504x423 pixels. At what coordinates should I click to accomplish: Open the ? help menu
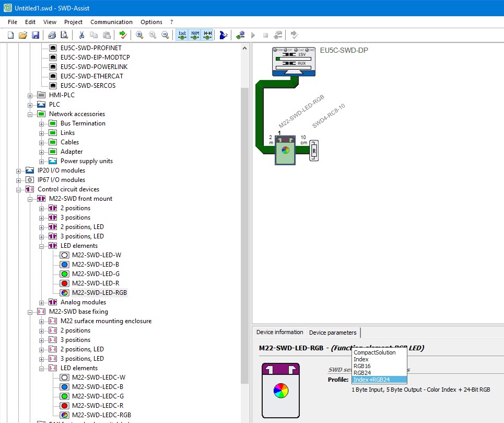172,22
